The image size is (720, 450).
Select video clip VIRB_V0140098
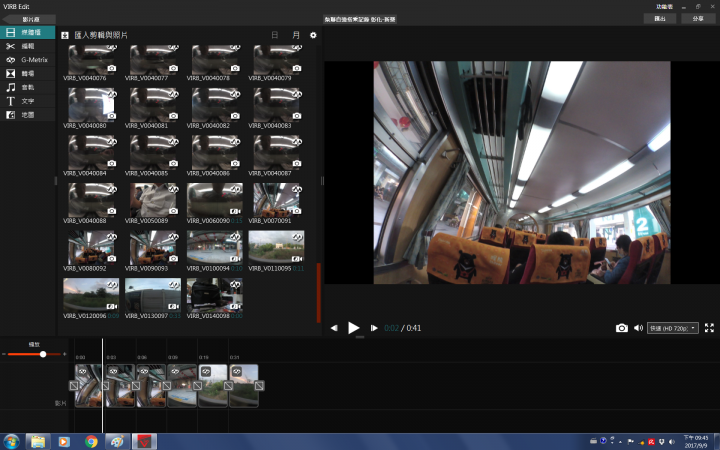[215, 295]
